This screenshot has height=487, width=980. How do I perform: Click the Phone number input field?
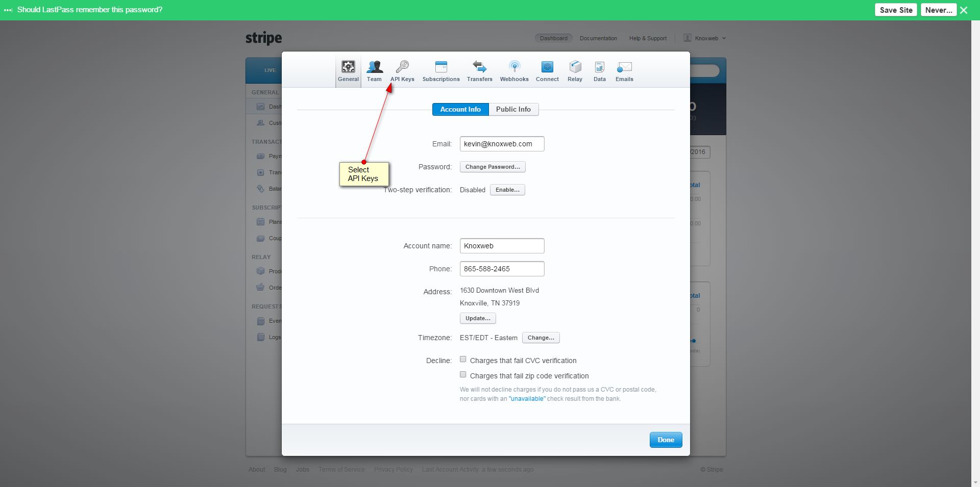click(502, 269)
